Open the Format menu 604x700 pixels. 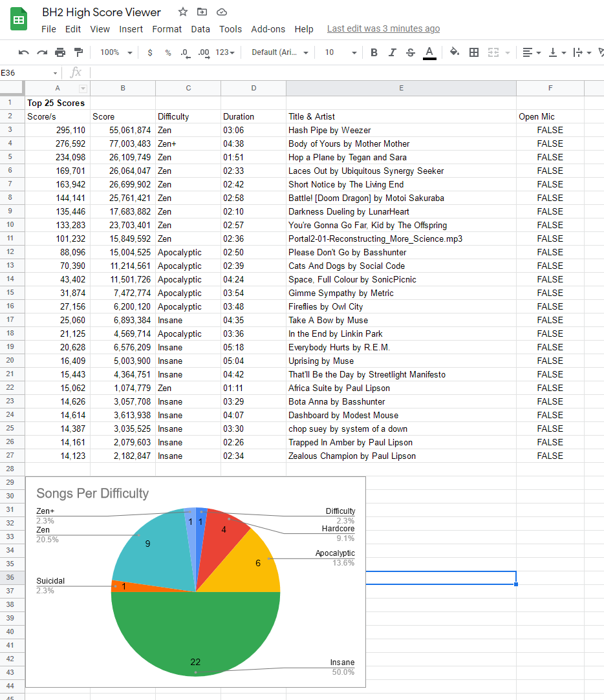[x=167, y=29]
